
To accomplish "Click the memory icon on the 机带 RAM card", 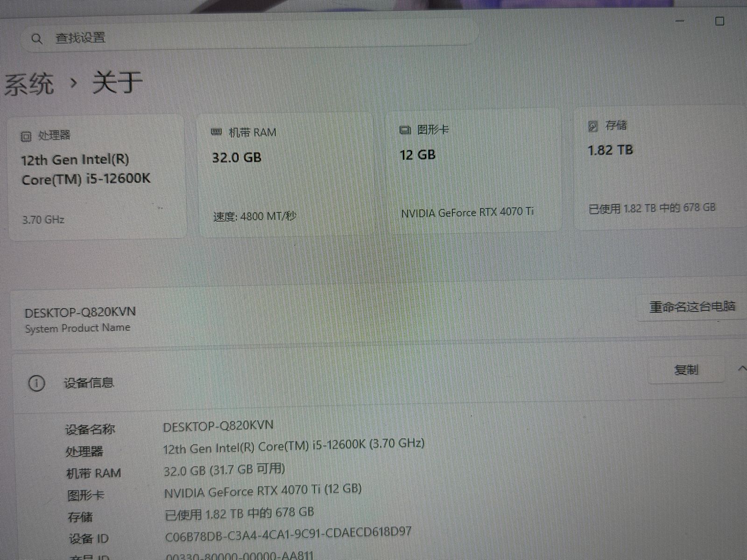I will tap(216, 133).
